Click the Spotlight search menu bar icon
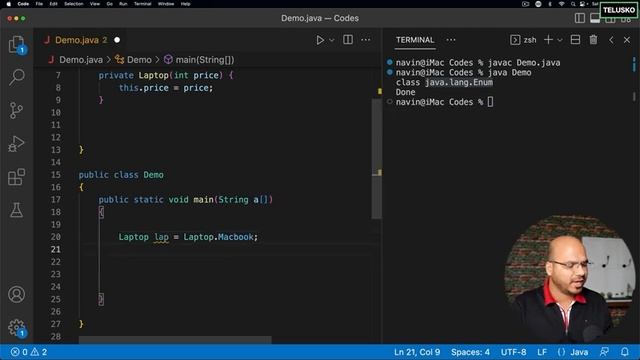Viewport: 640px width, 360px height. tap(573, 4)
